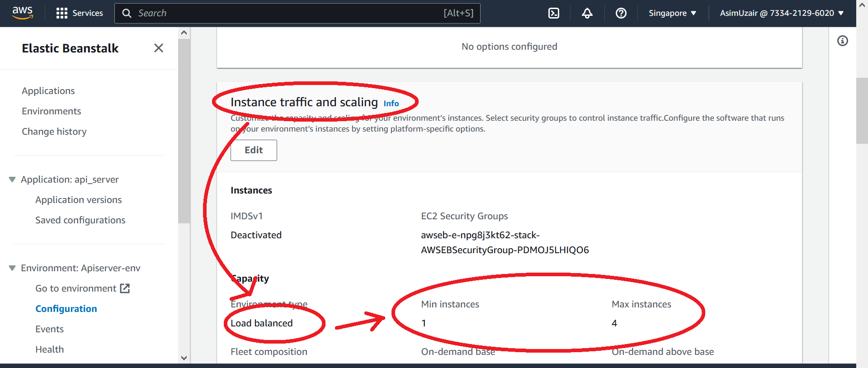The height and width of the screenshot is (368, 868).
Task: Open the Events page
Action: [50, 329]
